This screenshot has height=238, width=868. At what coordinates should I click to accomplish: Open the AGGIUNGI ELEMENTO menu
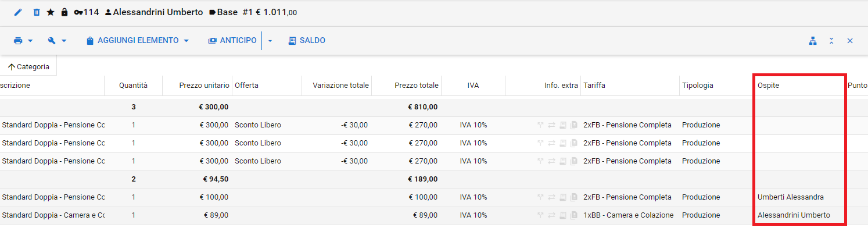pyautogui.click(x=138, y=41)
